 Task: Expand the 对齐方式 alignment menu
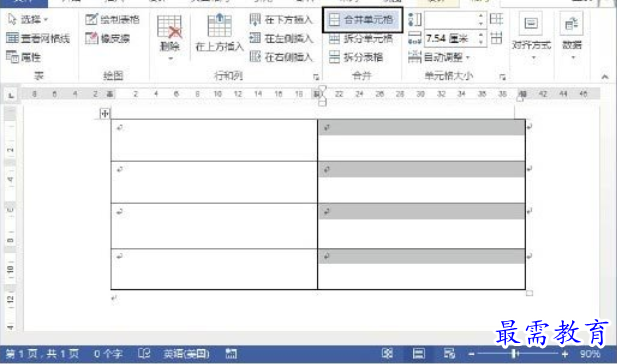(531, 36)
